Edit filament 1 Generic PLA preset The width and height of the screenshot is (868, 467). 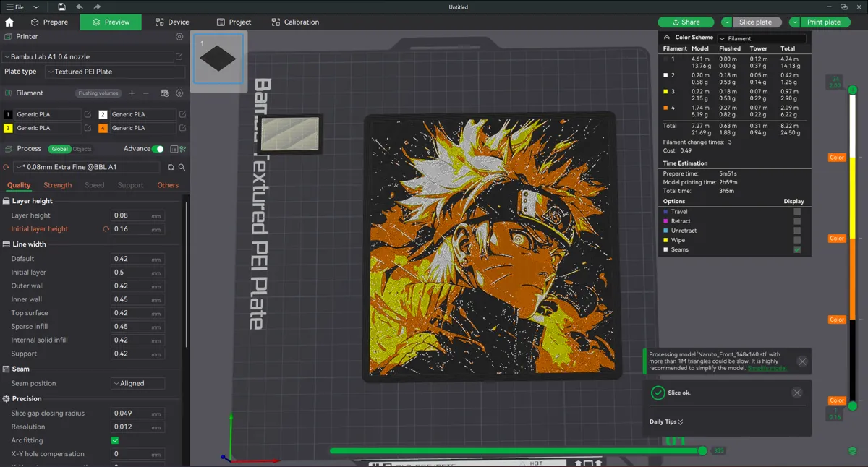pyautogui.click(x=88, y=114)
